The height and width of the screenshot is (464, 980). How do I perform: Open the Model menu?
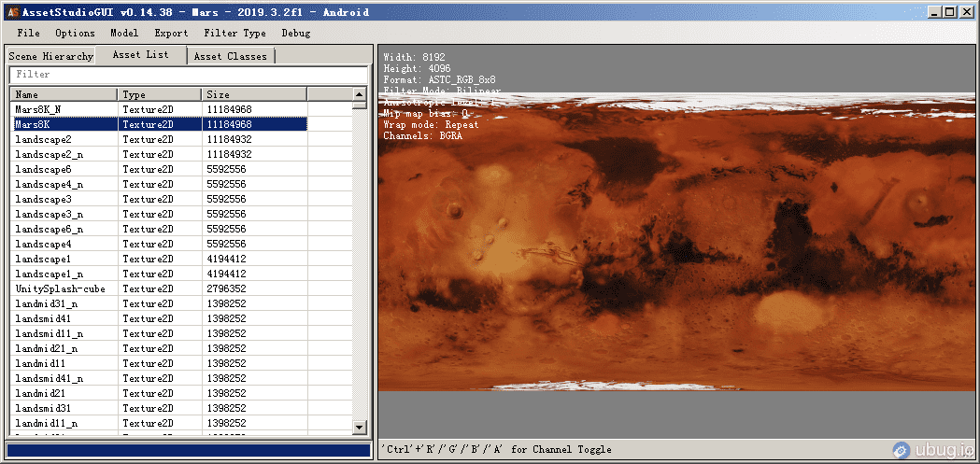pos(124,33)
